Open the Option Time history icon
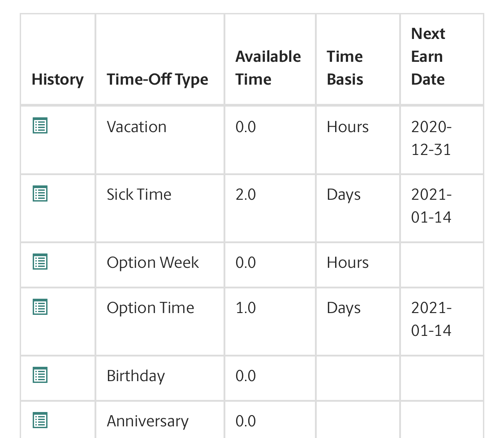Image resolution: width=504 pixels, height=438 pixels. click(40, 307)
